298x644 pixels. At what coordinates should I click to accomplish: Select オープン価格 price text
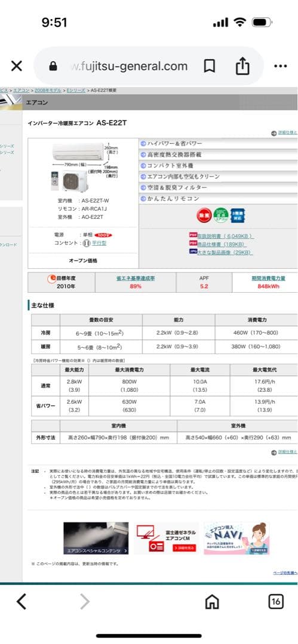click(x=83, y=261)
